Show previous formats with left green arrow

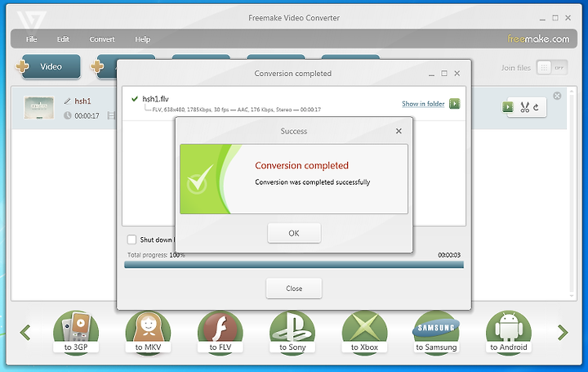coord(25,333)
